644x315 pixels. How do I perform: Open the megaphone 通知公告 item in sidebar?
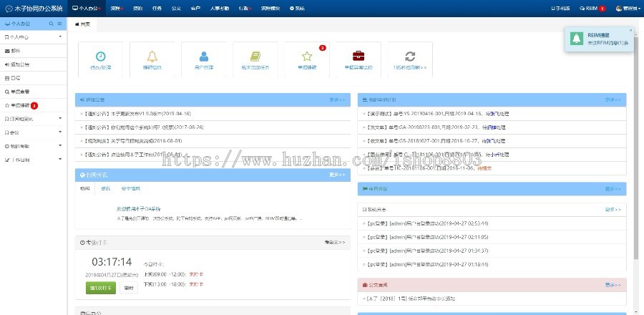[33, 64]
